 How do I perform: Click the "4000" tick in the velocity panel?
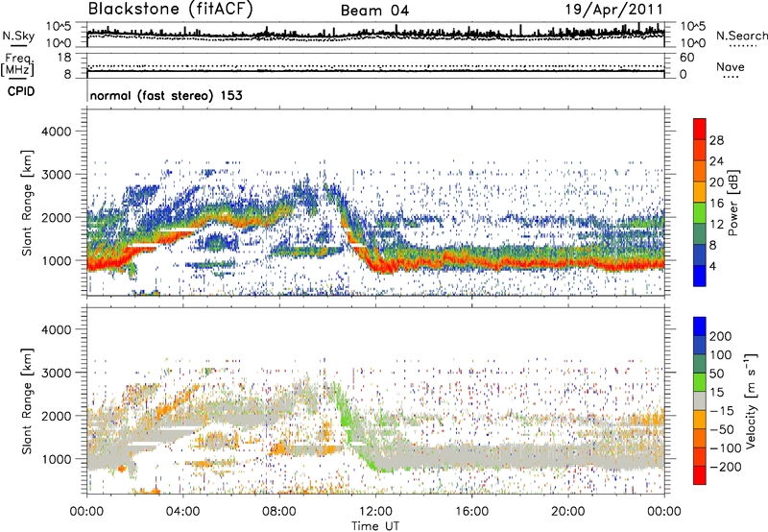[x=57, y=329]
